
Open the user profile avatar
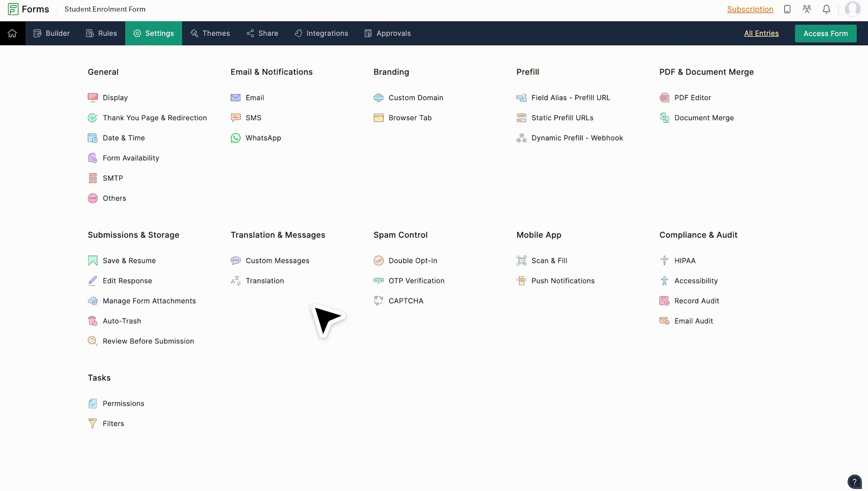coord(852,9)
